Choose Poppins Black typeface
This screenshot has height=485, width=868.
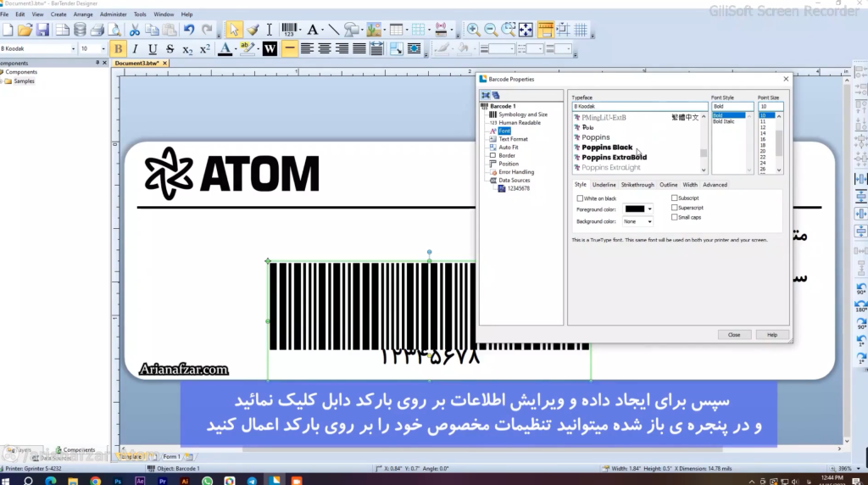(607, 148)
